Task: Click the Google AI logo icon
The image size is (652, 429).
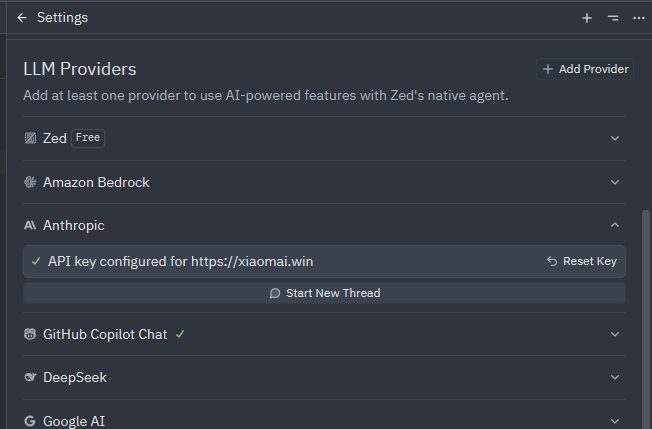Action: [30, 421]
